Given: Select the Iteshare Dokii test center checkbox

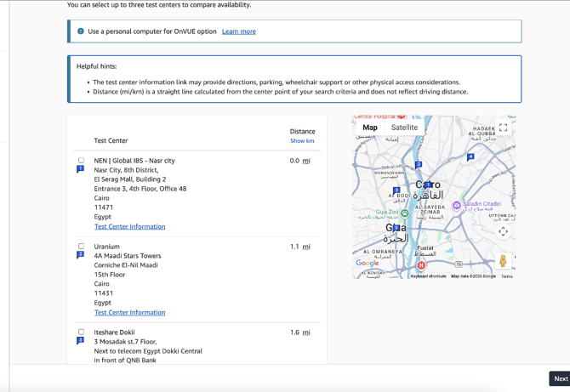Looking at the screenshot, I should pos(81,332).
